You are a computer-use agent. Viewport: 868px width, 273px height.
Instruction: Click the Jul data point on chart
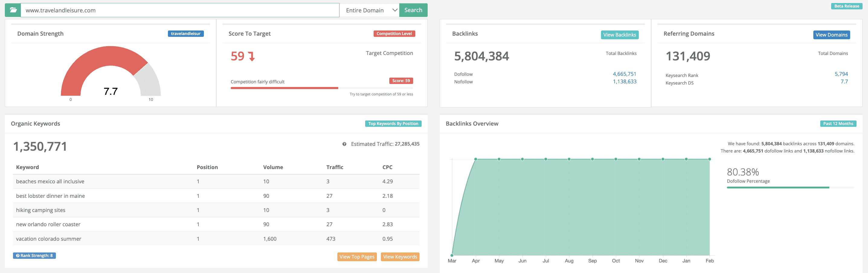[x=545, y=159]
